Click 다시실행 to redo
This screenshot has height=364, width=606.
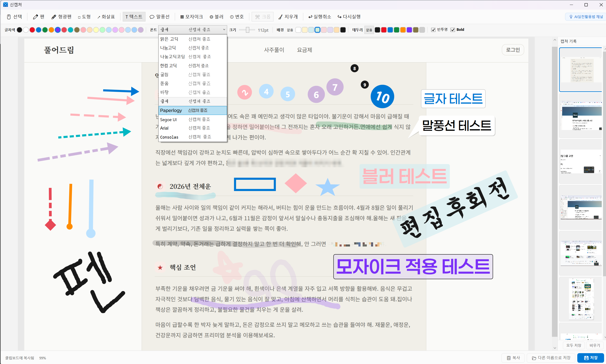349,17
